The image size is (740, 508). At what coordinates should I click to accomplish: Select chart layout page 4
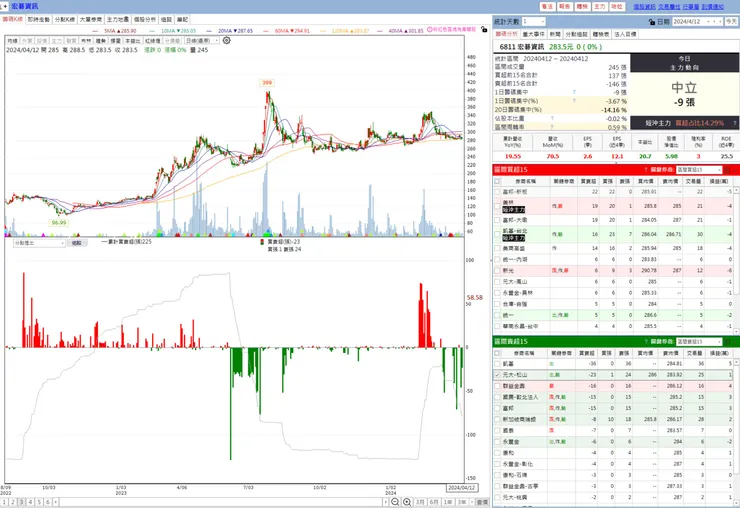tap(30, 502)
